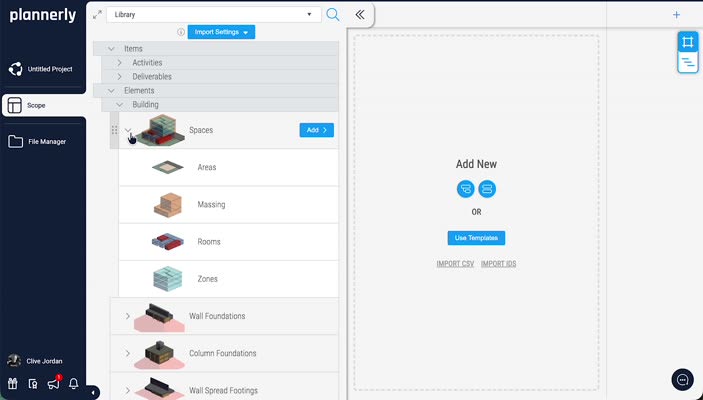Collapse the Items group
703x400 pixels.
coord(111,48)
